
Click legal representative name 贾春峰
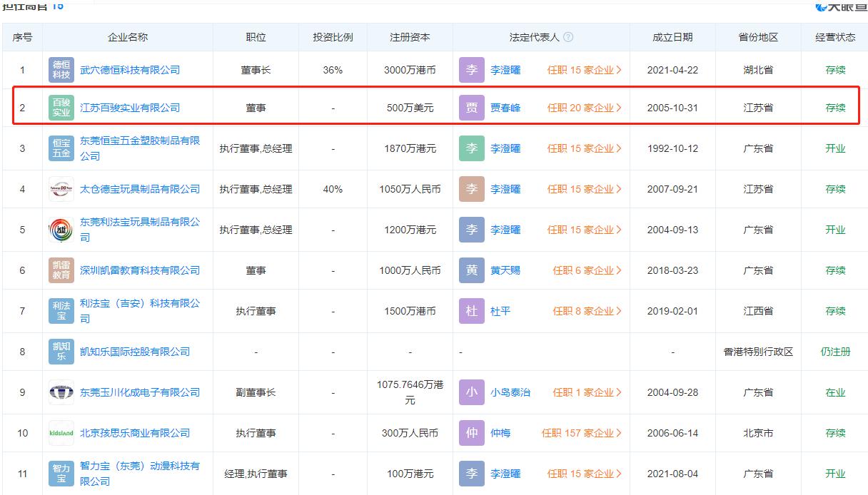pos(505,108)
